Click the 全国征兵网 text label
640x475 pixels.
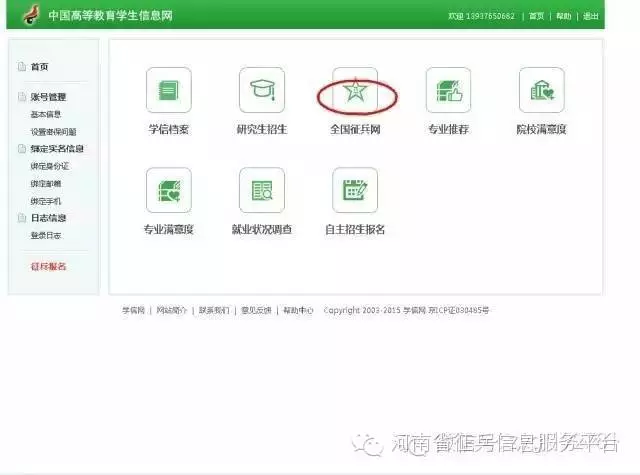pyautogui.click(x=355, y=129)
